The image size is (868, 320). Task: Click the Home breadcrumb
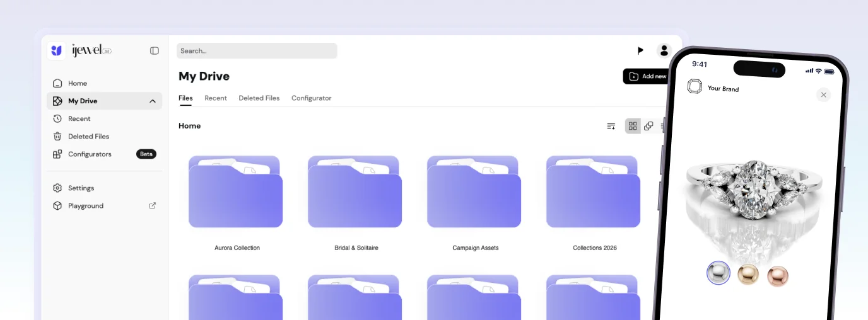(x=190, y=126)
